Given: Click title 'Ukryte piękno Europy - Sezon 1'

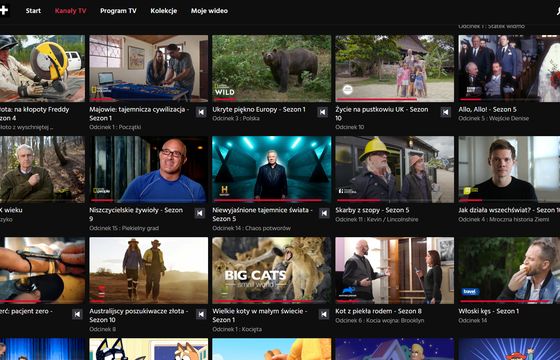Looking at the screenshot, I should click(259, 109).
